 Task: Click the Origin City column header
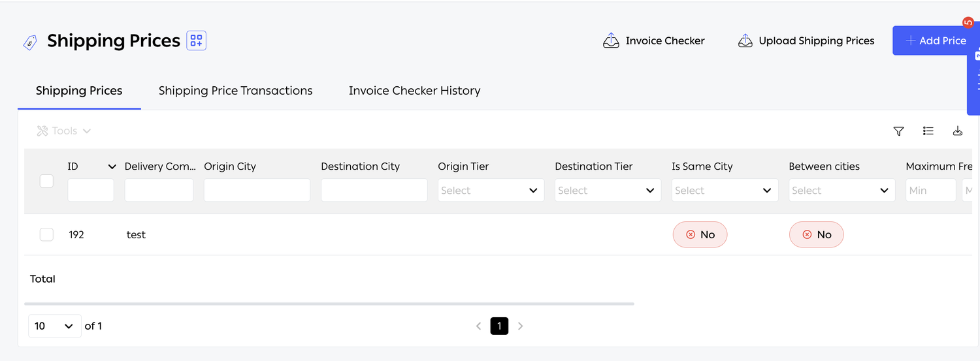point(230,166)
